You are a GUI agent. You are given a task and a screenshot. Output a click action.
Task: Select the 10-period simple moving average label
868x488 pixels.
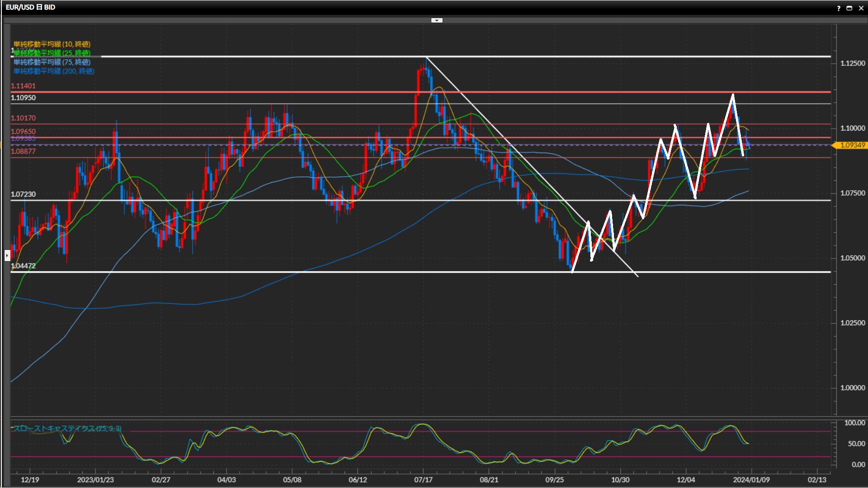pyautogui.click(x=52, y=44)
